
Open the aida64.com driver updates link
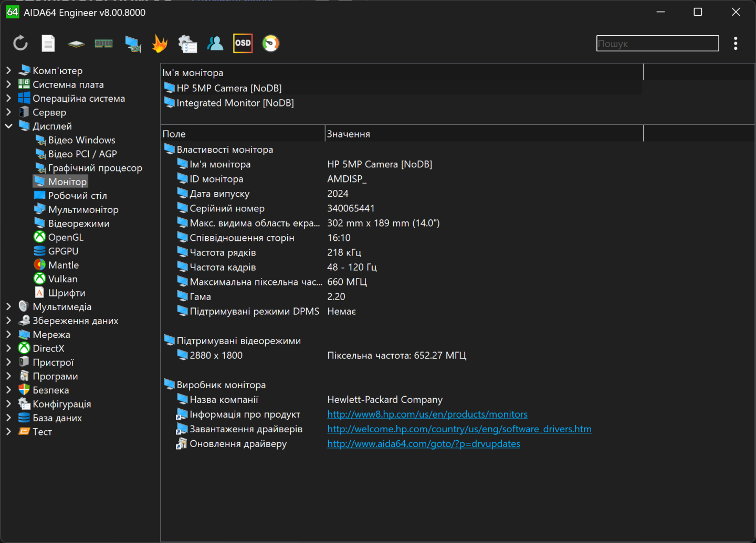coord(423,444)
